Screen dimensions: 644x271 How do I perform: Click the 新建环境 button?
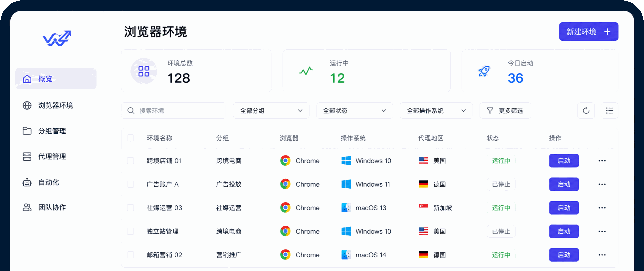(588, 32)
